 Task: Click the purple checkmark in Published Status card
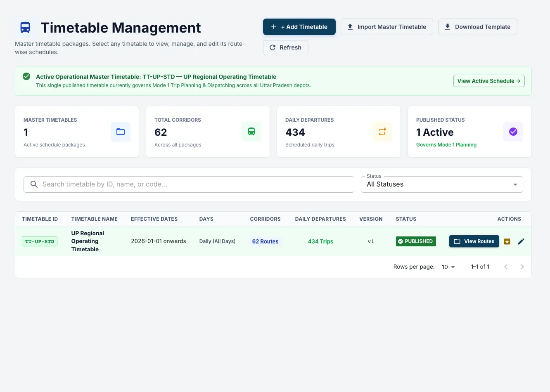513,132
